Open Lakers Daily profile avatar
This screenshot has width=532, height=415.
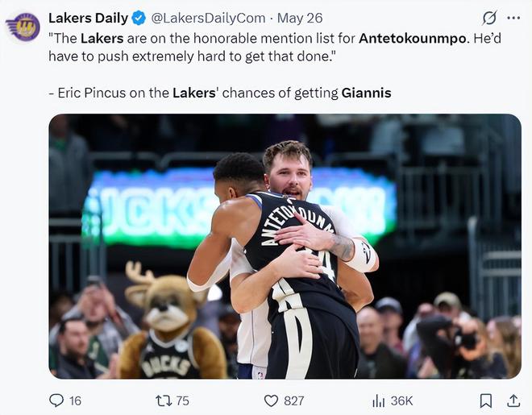coord(23,27)
